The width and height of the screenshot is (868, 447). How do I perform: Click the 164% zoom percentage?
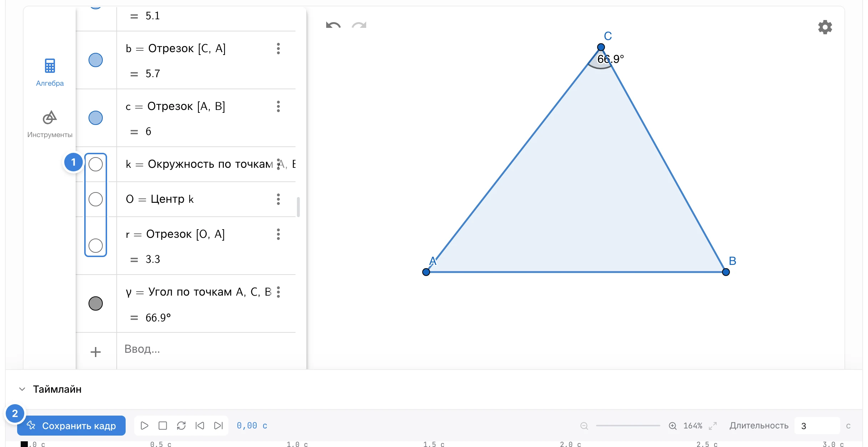coord(693,426)
